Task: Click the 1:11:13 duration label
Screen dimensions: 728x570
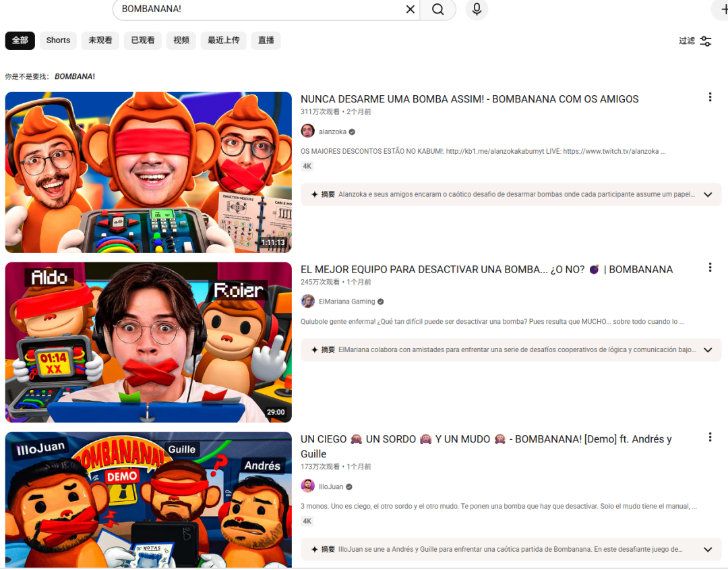Action: pos(273,242)
